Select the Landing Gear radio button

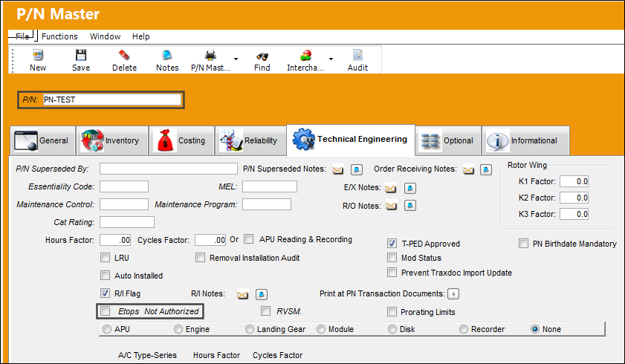point(250,329)
